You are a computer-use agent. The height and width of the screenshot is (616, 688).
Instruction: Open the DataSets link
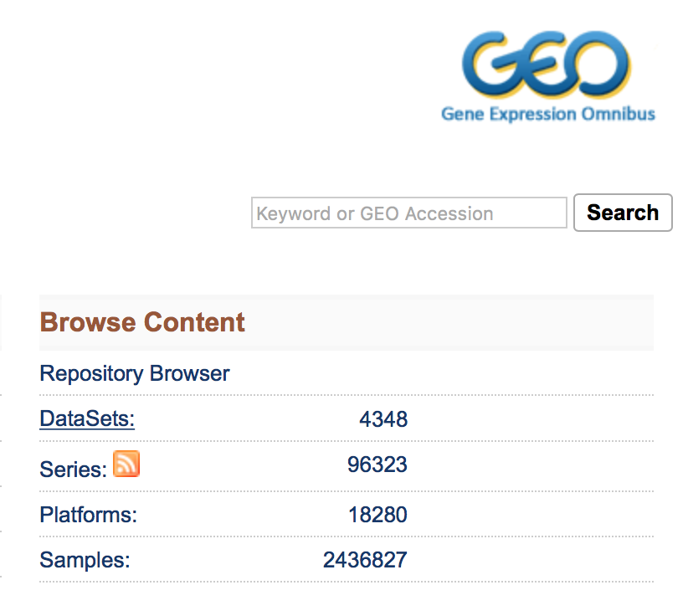[x=87, y=418]
